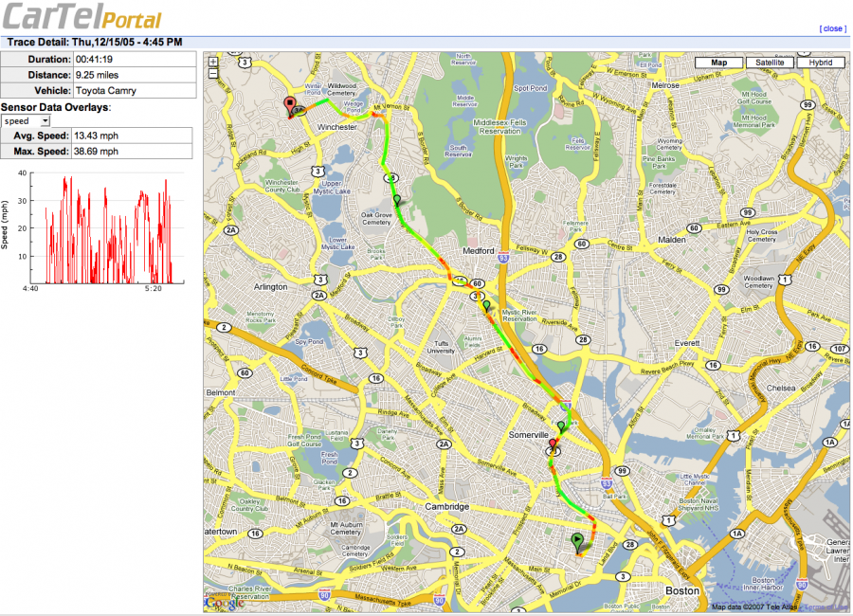The height and width of the screenshot is (616, 853).
Task: Click the small green marker above Somerville
Action: click(561, 426)
